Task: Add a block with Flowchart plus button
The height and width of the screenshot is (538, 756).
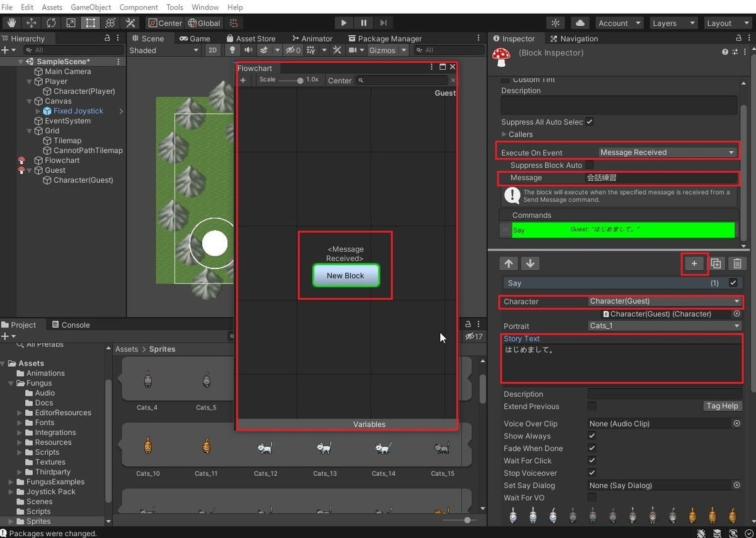Action: (243, 80)
